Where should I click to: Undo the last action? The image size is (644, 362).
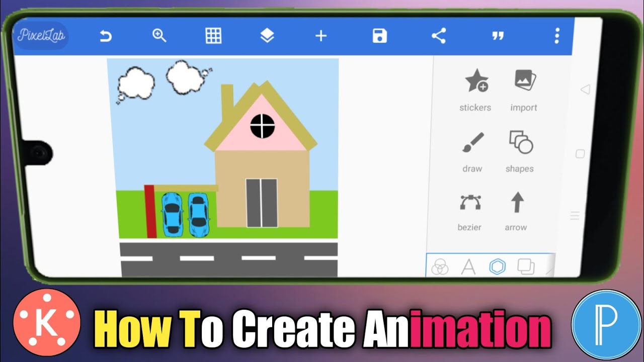(106, 36)
